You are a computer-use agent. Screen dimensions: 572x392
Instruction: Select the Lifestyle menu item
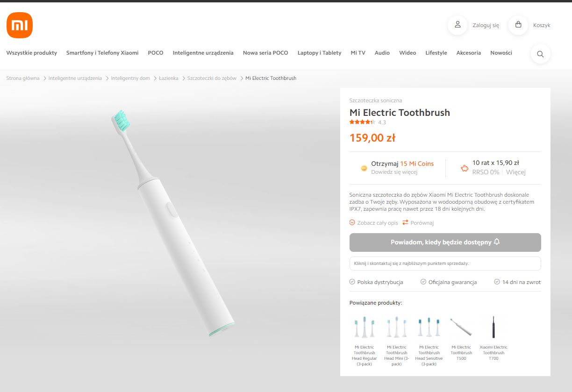click(436, 53)
